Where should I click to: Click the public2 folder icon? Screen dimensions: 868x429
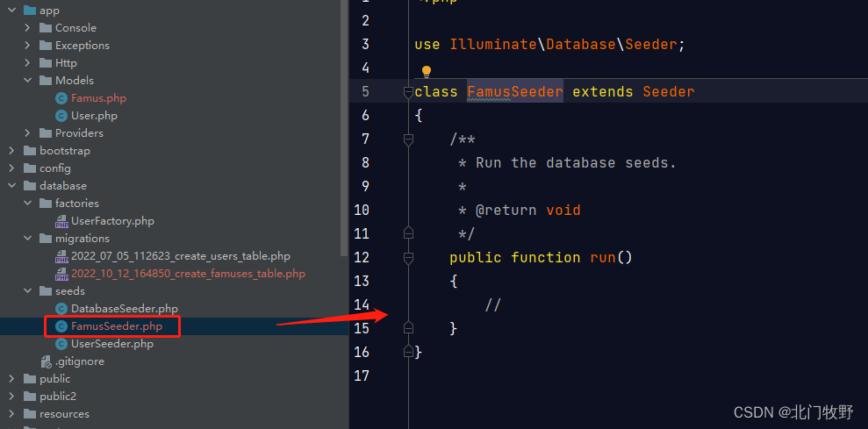pyautogui.click(x=30, y=397)
